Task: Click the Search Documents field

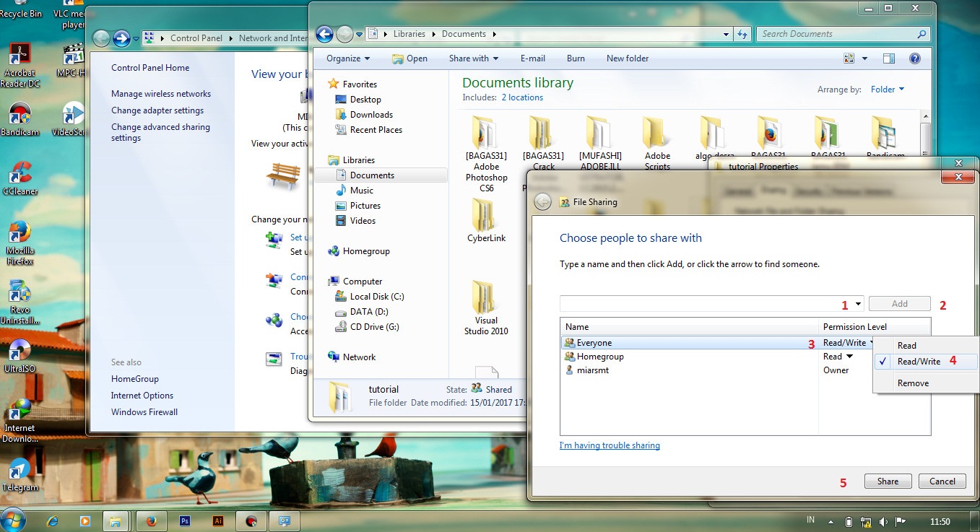Action: (x=838, y=34)
